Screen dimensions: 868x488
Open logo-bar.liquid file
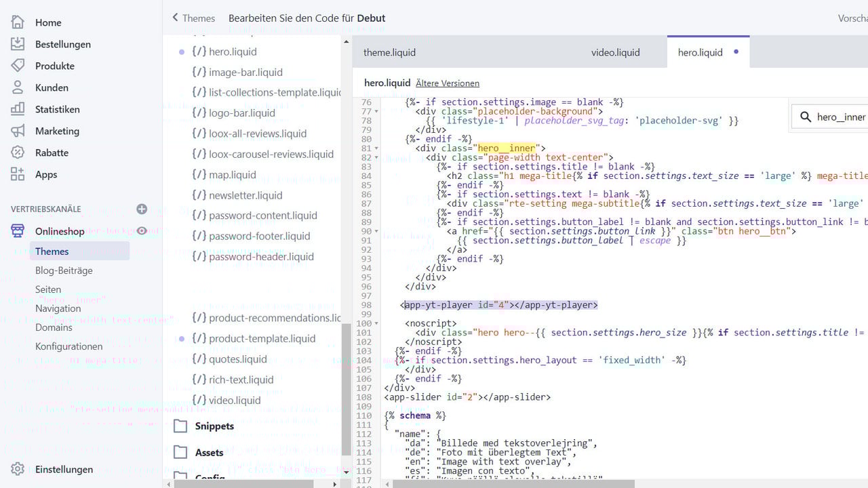[x=242, y=113]
